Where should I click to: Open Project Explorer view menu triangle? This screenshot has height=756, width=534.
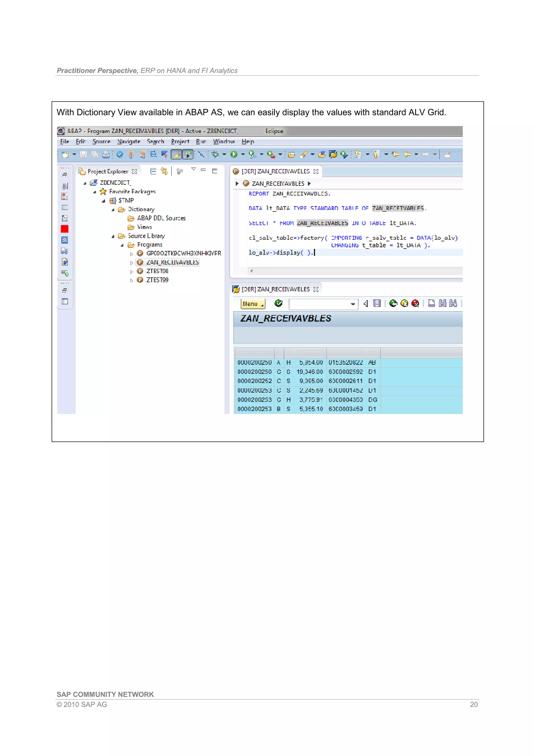coord(193,170)
